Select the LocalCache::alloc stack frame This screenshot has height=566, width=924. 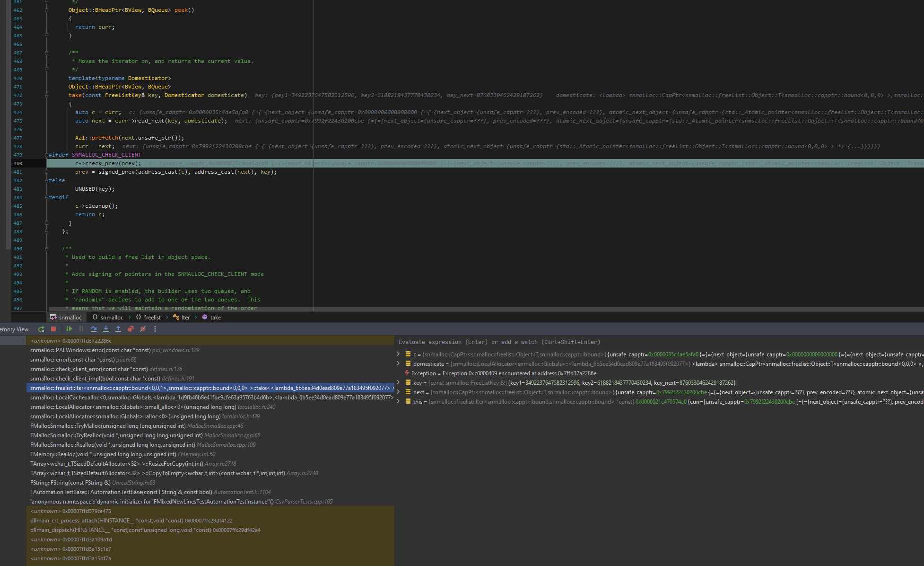point(210,398)
